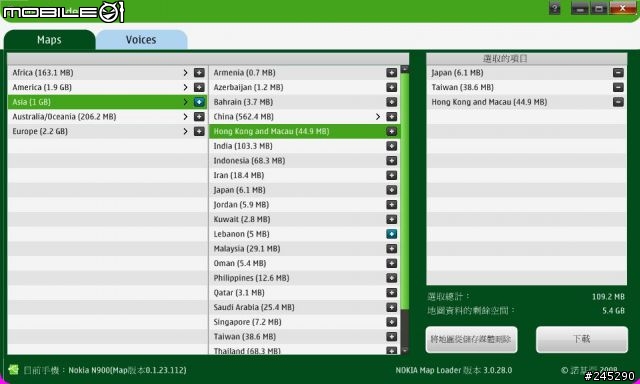The image size is (640, 384).
Task: Add Europe maps with plus icon
Action: tap(199, 131)
